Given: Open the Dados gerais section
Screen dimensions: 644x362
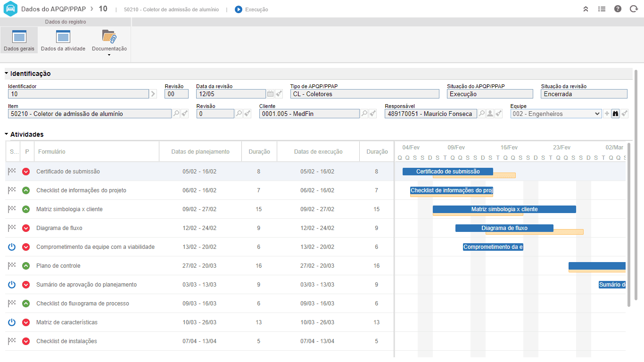Looking at the screenshot, I should 19,40.
